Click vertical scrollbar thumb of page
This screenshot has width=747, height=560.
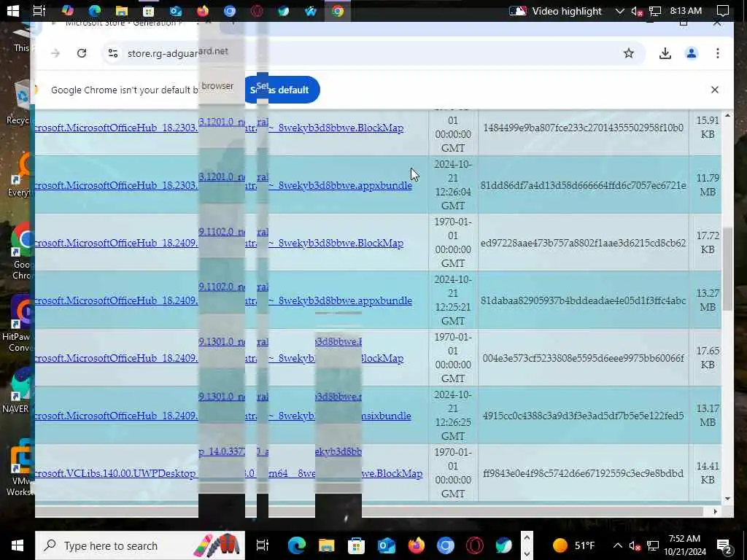click(x=727, y=269)
